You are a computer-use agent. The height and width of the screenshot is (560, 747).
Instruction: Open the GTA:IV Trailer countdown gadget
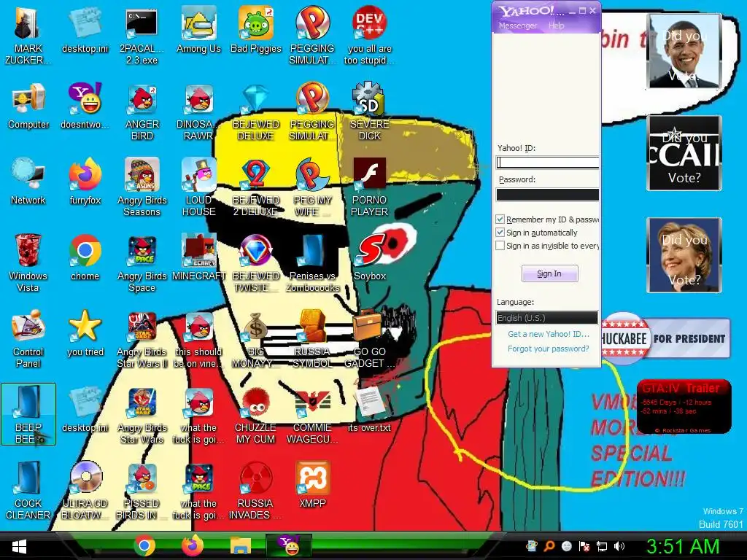click(684, 407)
